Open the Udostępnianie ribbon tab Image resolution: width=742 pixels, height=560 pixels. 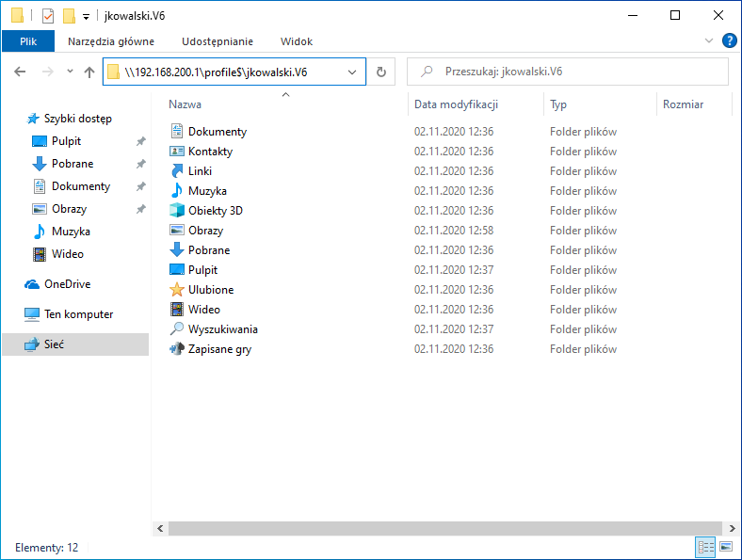pos(218,41)
